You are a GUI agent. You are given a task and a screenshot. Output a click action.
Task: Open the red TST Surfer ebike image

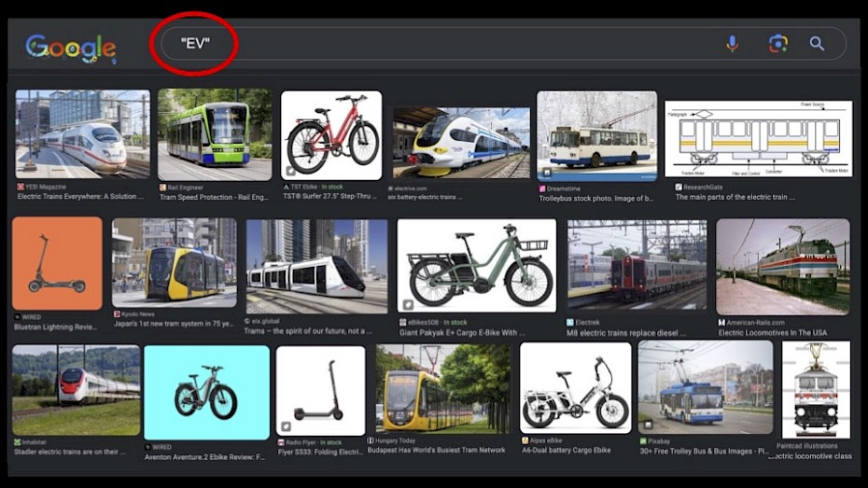331,135
